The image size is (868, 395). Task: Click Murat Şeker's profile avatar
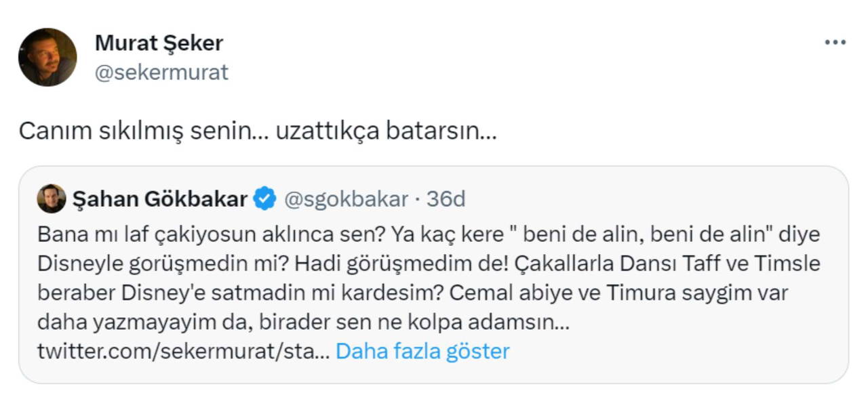point(47,57)
